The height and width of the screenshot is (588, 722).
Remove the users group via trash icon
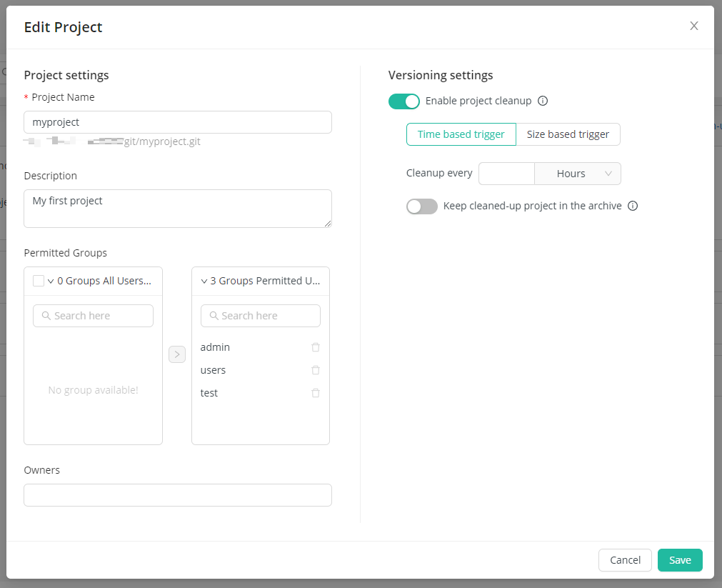316,370
